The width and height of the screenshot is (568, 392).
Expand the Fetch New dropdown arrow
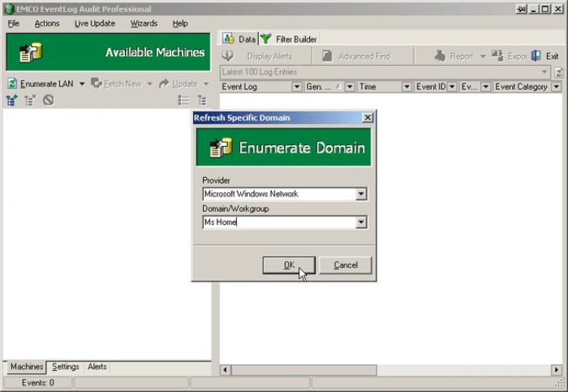150,84
